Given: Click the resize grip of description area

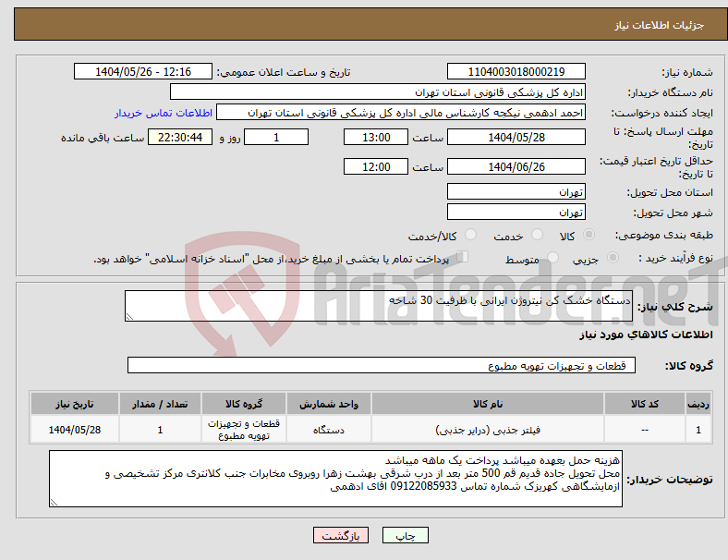Looking at the screenshot, I should click(x=129, y=317).
